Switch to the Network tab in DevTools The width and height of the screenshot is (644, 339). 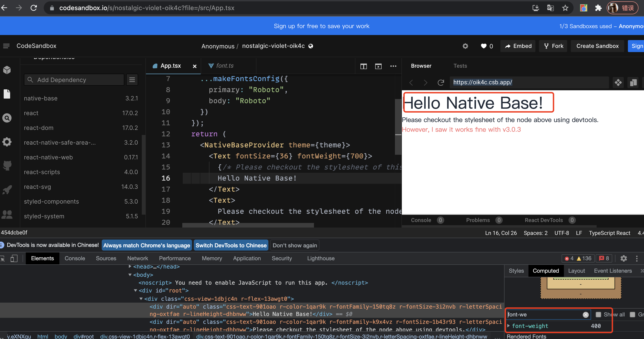coord(137,258)
